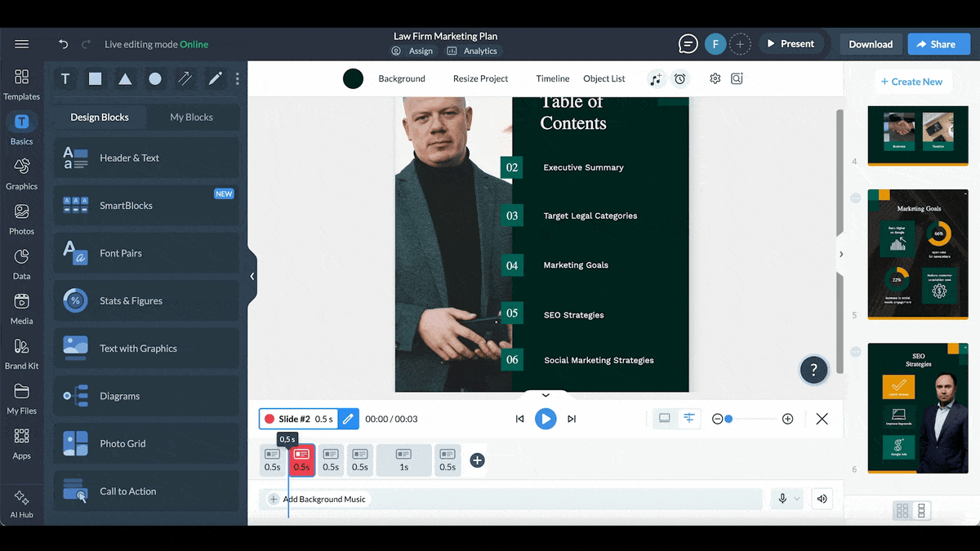Switch to the My Blocks tab

pos(191,117)
